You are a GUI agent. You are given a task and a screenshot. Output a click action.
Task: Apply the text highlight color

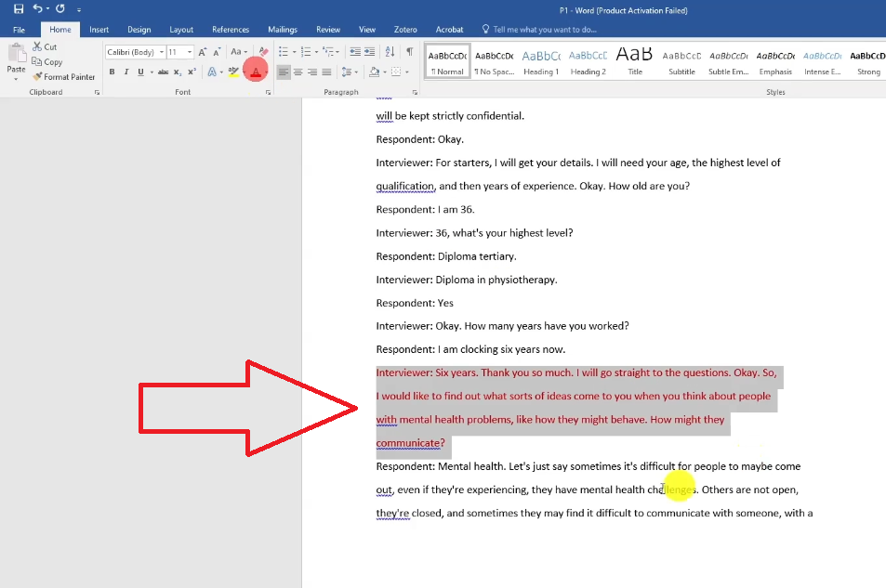pyautogui.click(x=233, y=72)
